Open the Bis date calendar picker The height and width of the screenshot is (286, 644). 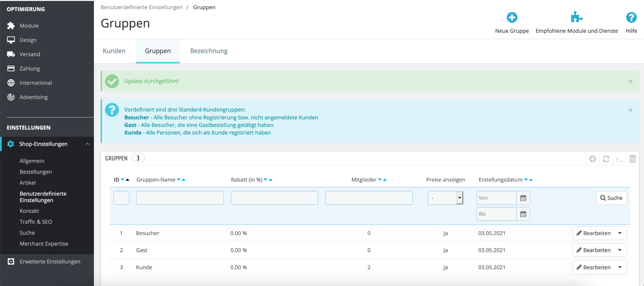click(523, 214)
